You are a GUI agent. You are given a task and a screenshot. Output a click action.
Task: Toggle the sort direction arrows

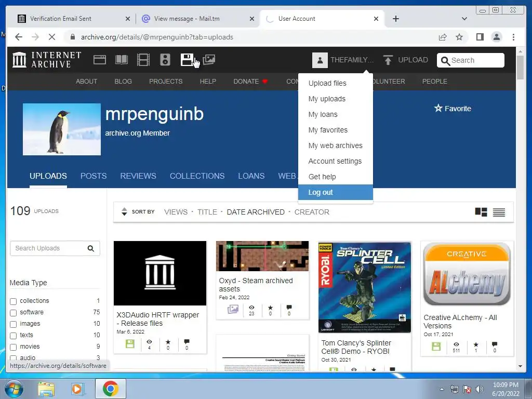coord(124,212)
